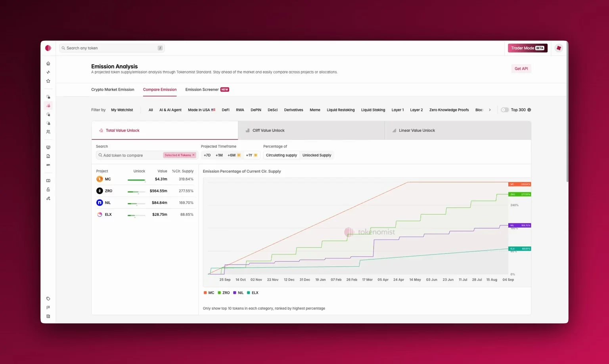
Task: Focus the Search any token field
Action: 112,48
